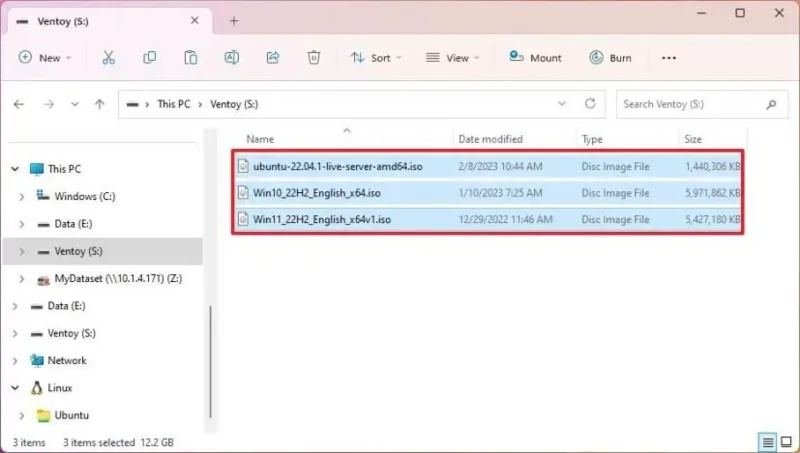Sort by Size column header
The width and height of the screenshot is (800, 453).
(x=692, y=139)
